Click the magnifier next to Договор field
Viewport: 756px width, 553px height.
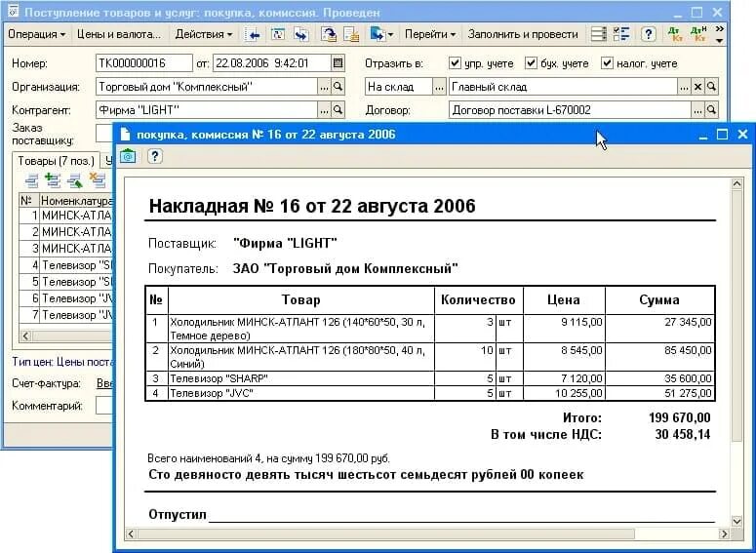pos(711,110)
